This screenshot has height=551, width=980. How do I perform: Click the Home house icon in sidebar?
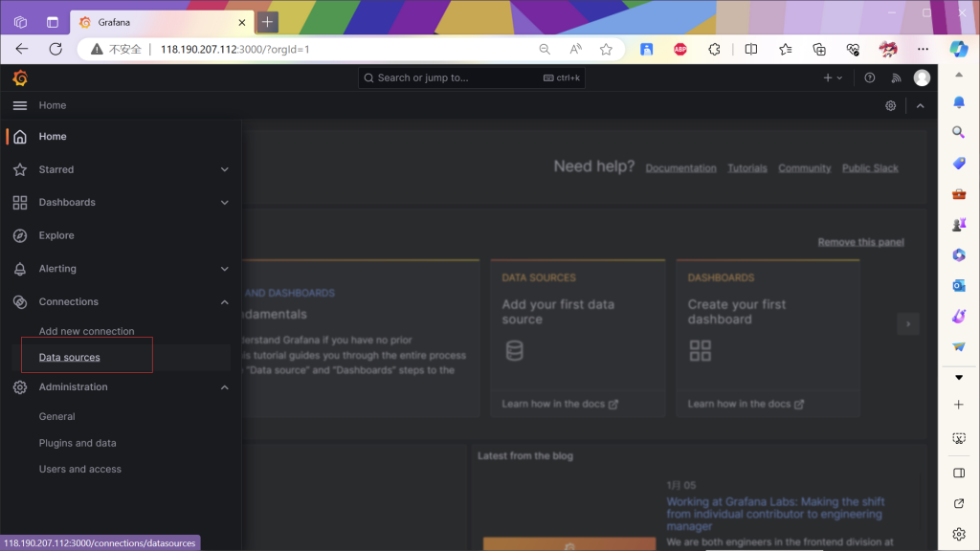20,136
